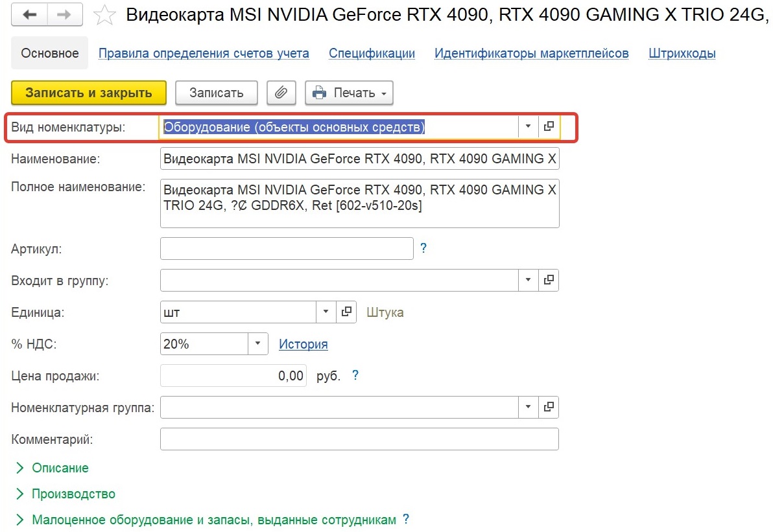Image resolution: width=773 pixels, height=532 pixels.
Task: Click the page title Видеокарта MSI NVIDIA
Action: 447,15
